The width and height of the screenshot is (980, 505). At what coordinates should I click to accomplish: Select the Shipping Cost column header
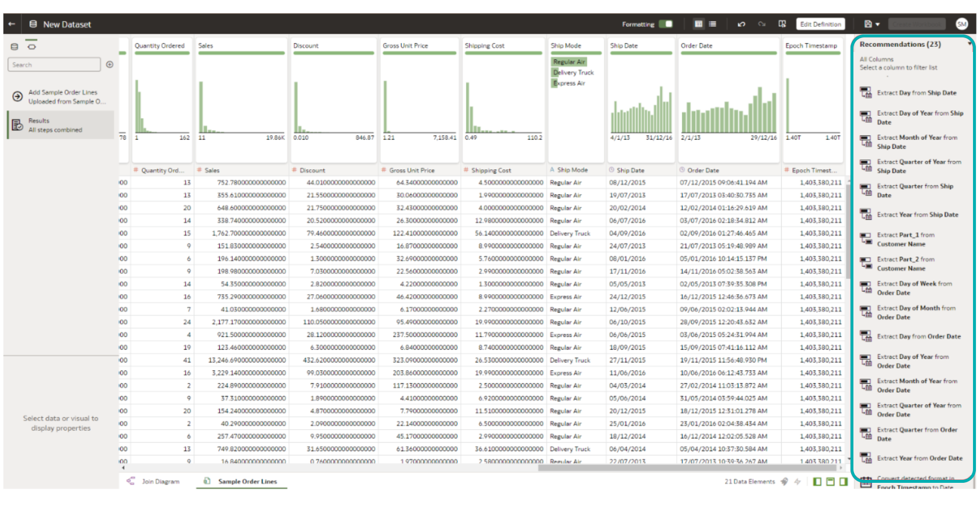(503, 170)
